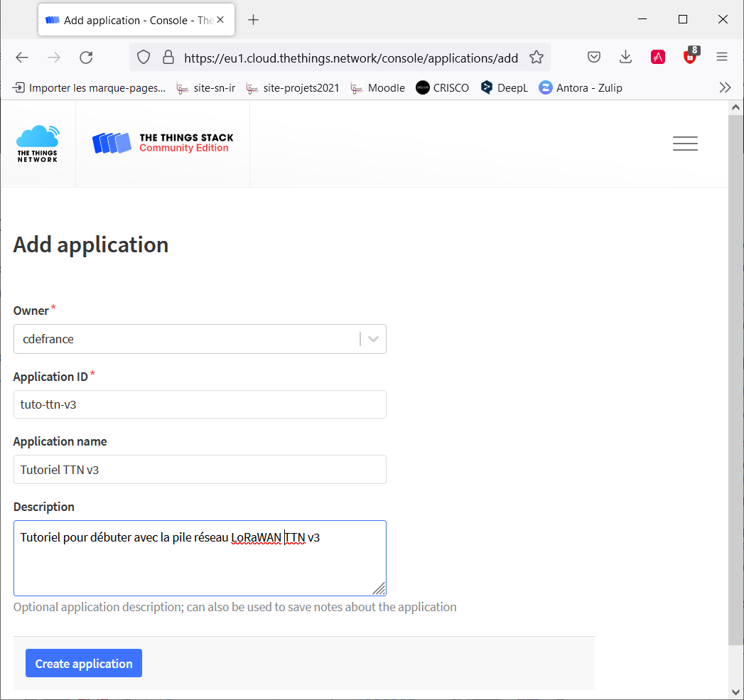744x700 pixels.
Task: Click the Application ID field
Action: coord(200,404)
